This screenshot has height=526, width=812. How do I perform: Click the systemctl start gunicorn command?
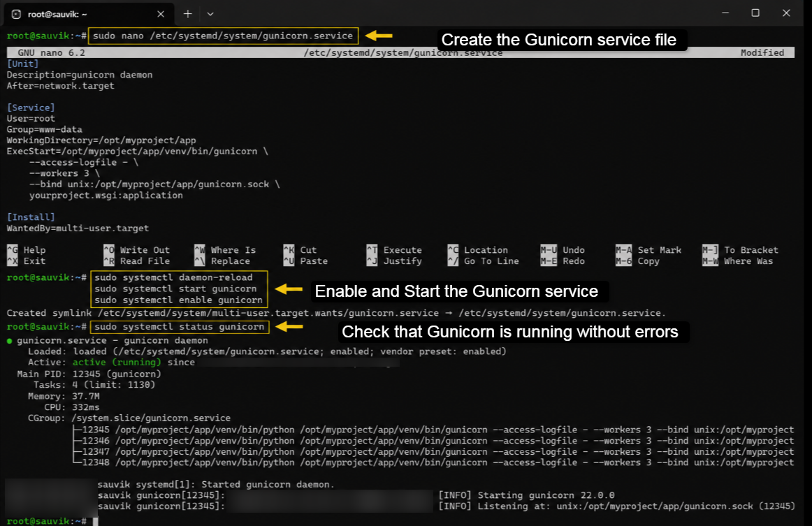click(175, 289)
